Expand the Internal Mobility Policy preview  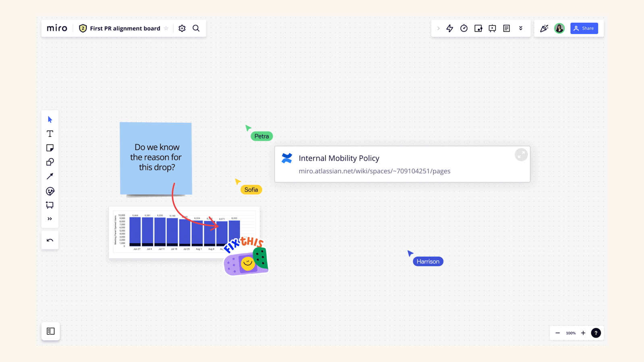click(x=521, y=155)
